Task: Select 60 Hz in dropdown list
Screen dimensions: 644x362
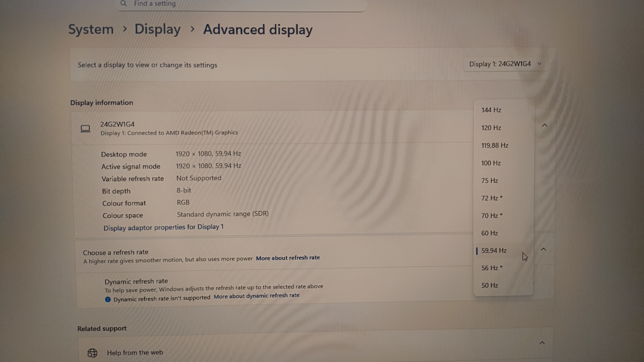Action: click(489, 233)
